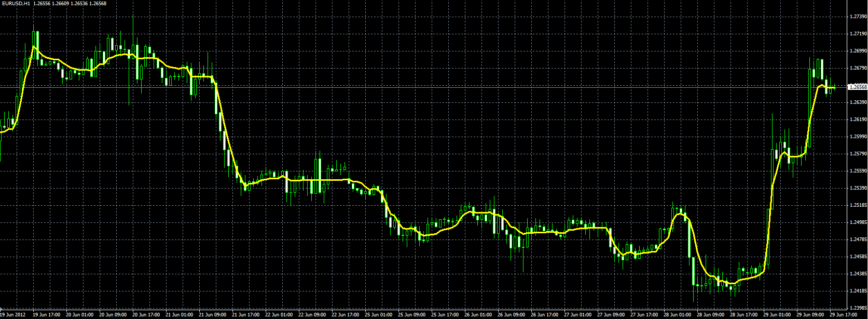
Task: Click the 28 Jun 09:00 time label
Action: [x=710, y=315]
